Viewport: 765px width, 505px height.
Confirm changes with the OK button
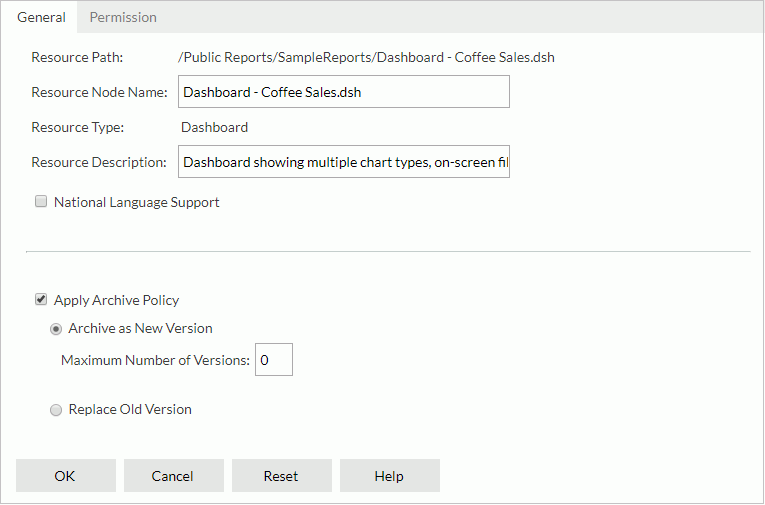click(66, 476)
